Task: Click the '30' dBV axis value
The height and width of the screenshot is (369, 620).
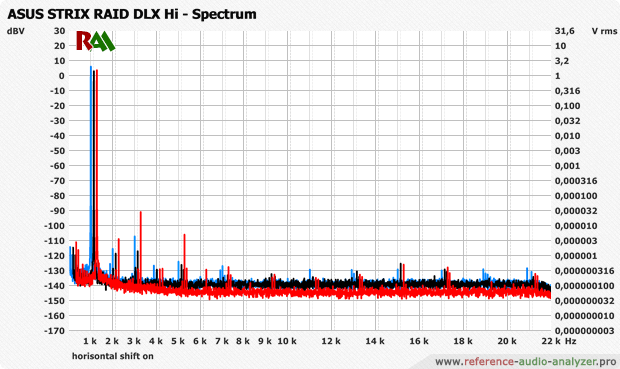Action: pyautogui.click(x=60, y=31)
